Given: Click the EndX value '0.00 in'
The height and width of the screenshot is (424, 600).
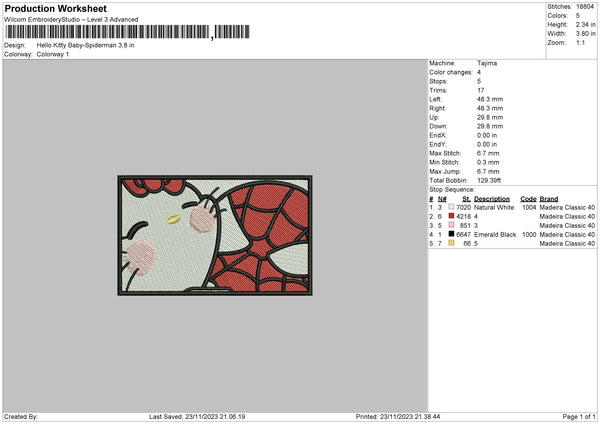Looking at the screenshot, I should pos(487,135).
